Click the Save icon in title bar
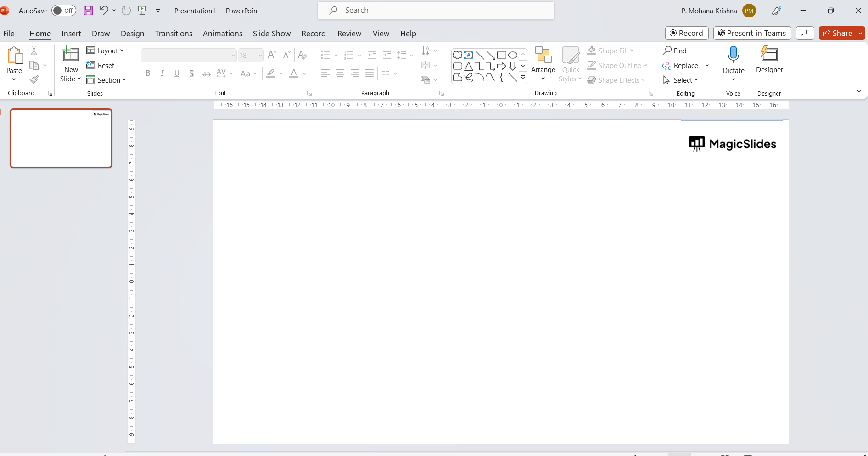 click(88, 11)
